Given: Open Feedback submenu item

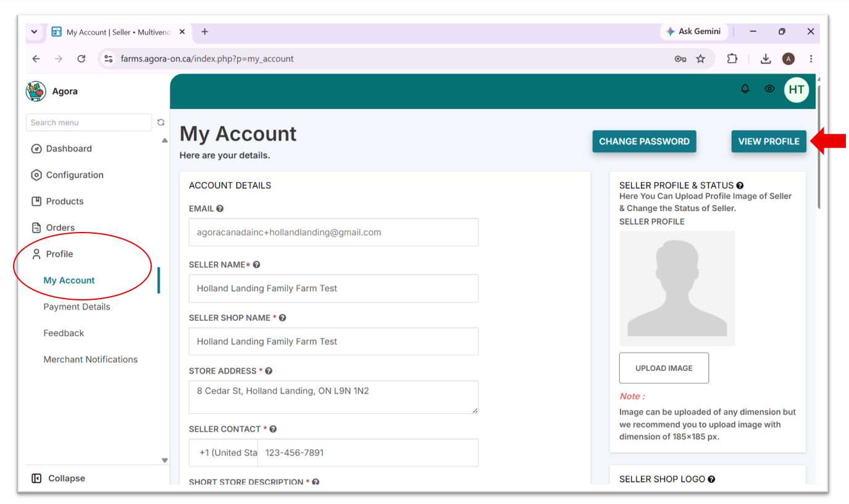Looking at the screenshot, I should pyautogui.click(x=64, y=333).
